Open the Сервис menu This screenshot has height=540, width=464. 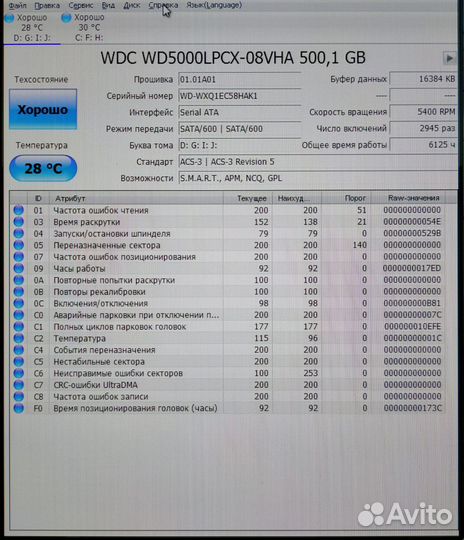coord(81,6)
